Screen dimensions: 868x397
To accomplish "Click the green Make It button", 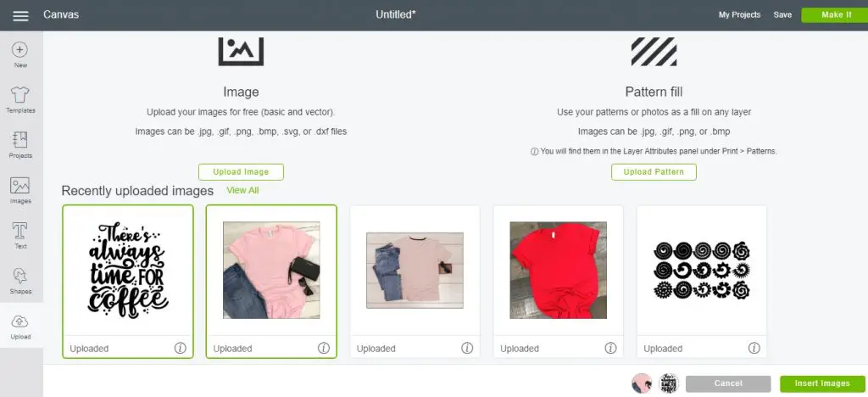I will tap(835, 15).
